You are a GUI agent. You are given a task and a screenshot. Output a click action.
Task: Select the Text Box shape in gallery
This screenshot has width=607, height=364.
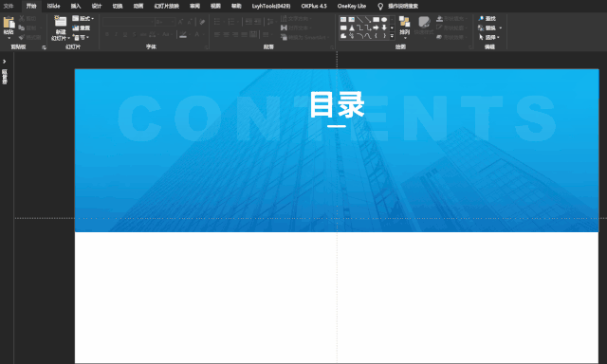343,19
